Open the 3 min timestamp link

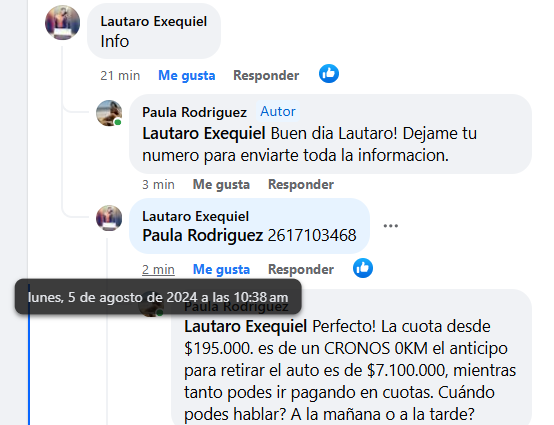tap(158, 184)
